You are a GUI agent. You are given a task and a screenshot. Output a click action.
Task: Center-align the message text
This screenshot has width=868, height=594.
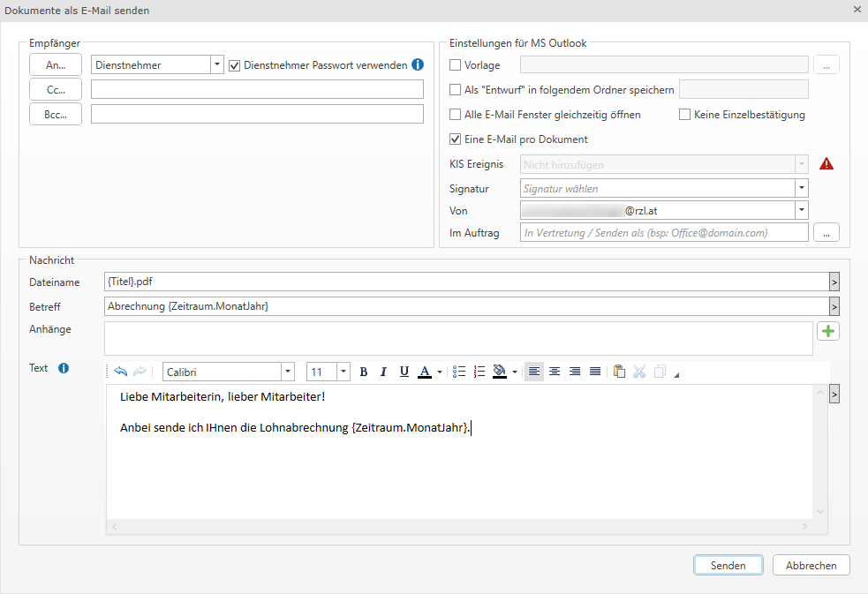[555, 372]
